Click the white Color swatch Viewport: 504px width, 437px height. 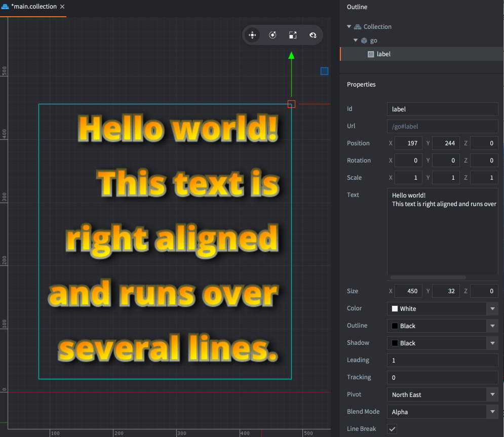[395, 308]
